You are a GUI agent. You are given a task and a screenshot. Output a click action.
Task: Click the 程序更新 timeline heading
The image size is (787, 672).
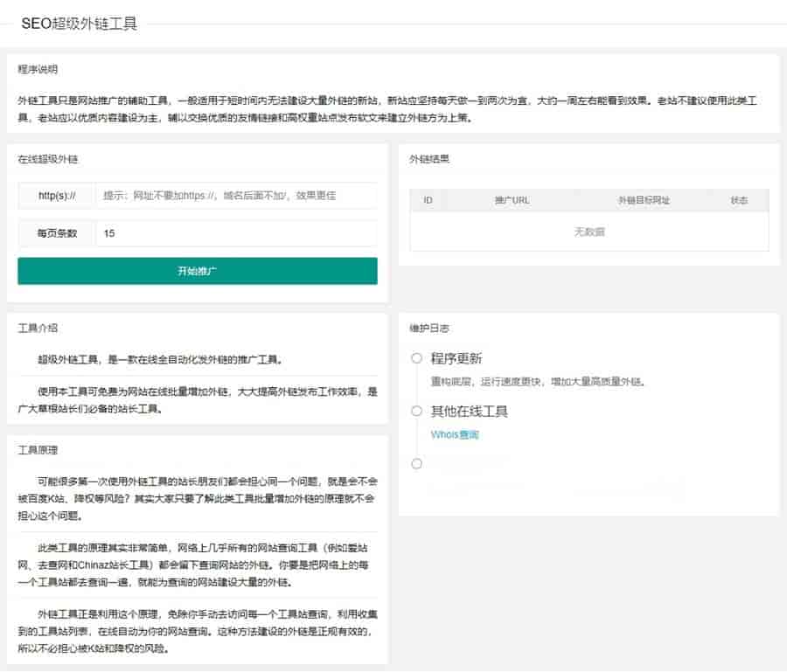pyautogui.click(x=456, y=358)
